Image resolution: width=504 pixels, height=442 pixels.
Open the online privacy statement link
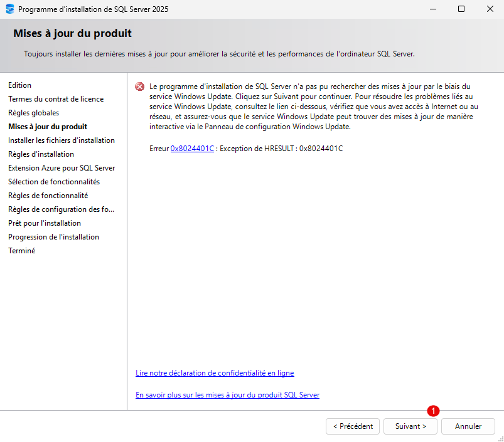[215, 373]
